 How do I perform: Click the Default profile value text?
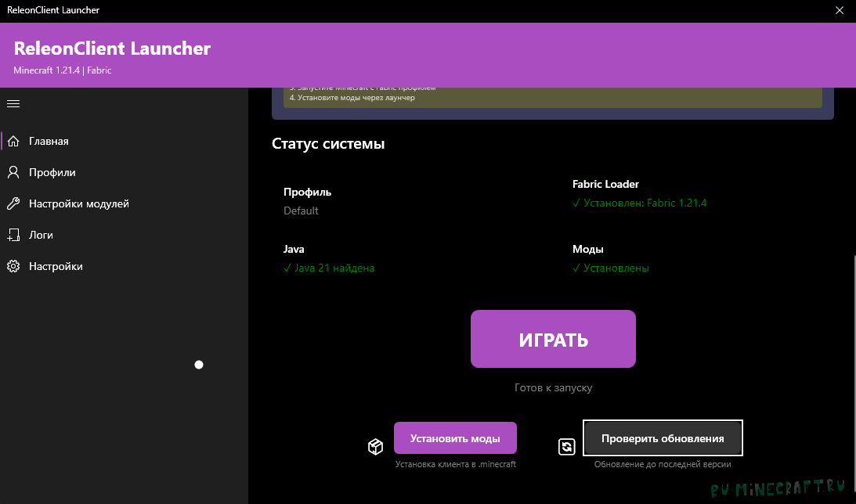pyautogui.click(x=301, y=211)
